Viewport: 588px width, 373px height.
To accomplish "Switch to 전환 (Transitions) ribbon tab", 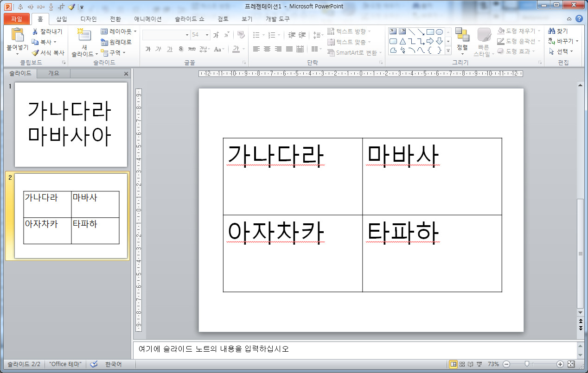I will 115,19.
